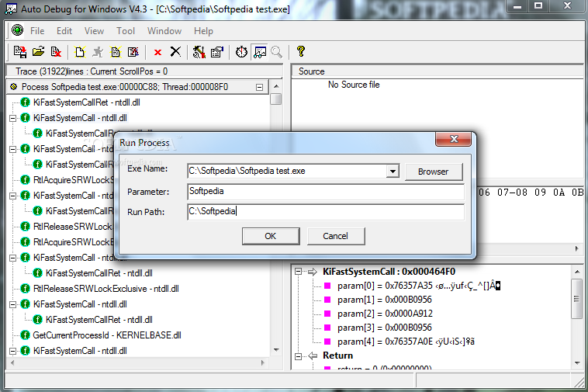Click the small red X icon

pos(158,52)
